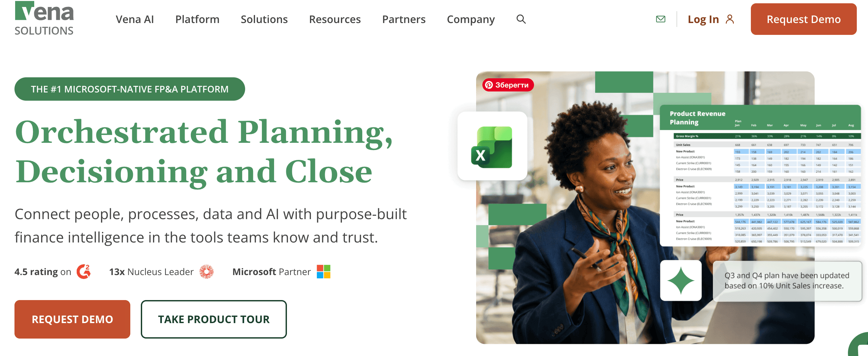This screenshot has width=868, height=356.
Task: Click the green AI sparkle icon tile
Action: tap(681, 280)
